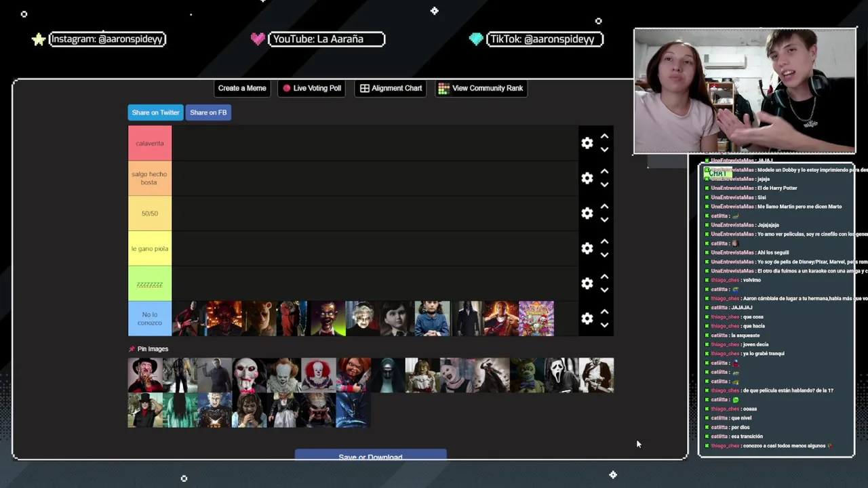Select Jason Voorhees image in pool

(180, 375)
